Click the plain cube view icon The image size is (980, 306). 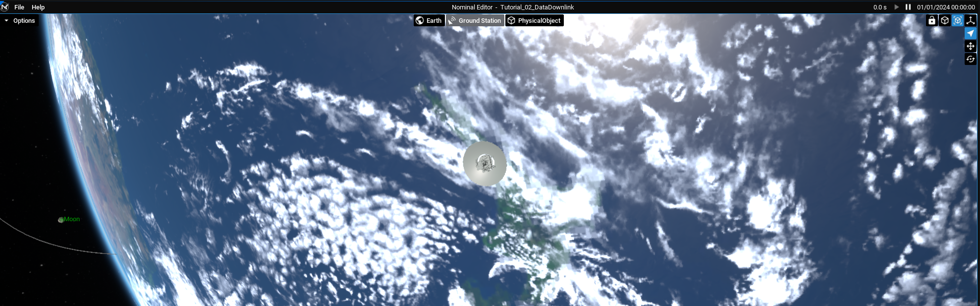click(x=945, y=20)
